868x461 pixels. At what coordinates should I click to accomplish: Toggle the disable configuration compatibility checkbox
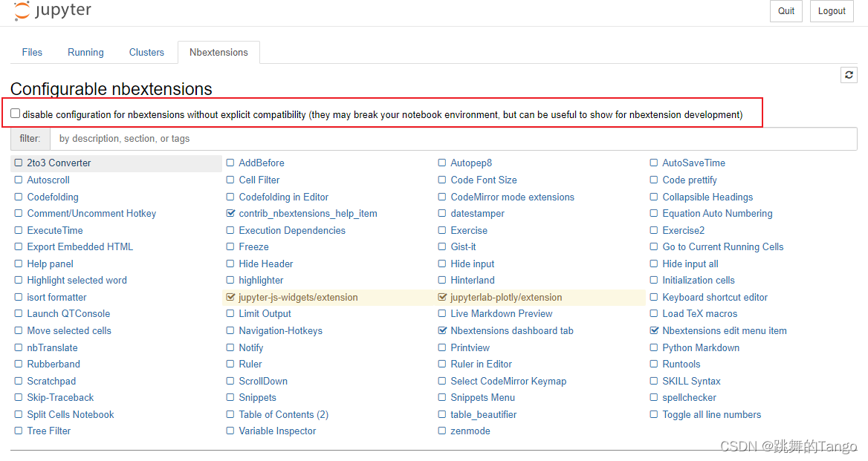pyautogui.click(x=16, y=114)
